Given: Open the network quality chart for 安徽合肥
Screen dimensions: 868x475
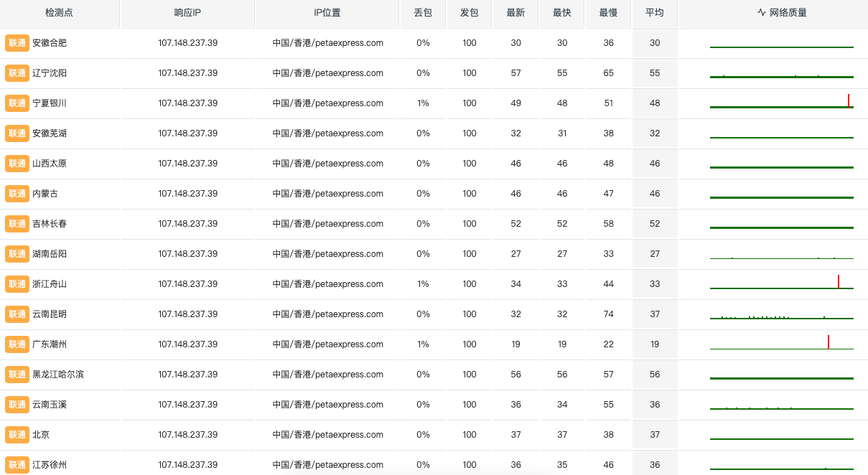Looking at the screenshot, I should (x=782, y=43).
